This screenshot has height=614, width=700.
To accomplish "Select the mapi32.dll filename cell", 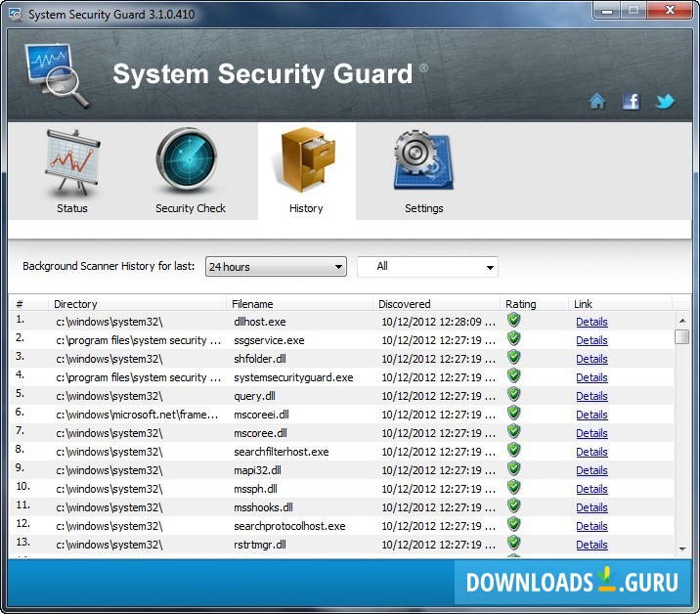I will click(257, 470).
